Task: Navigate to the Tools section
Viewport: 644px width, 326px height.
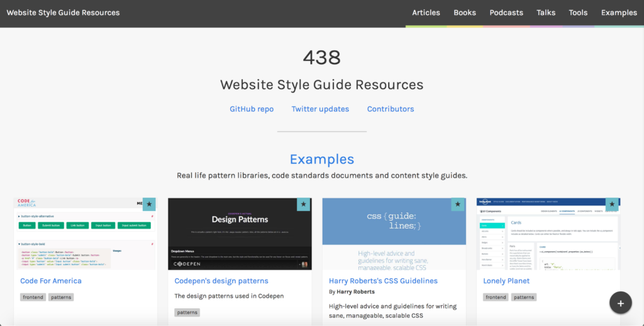Action: (578, 13)
